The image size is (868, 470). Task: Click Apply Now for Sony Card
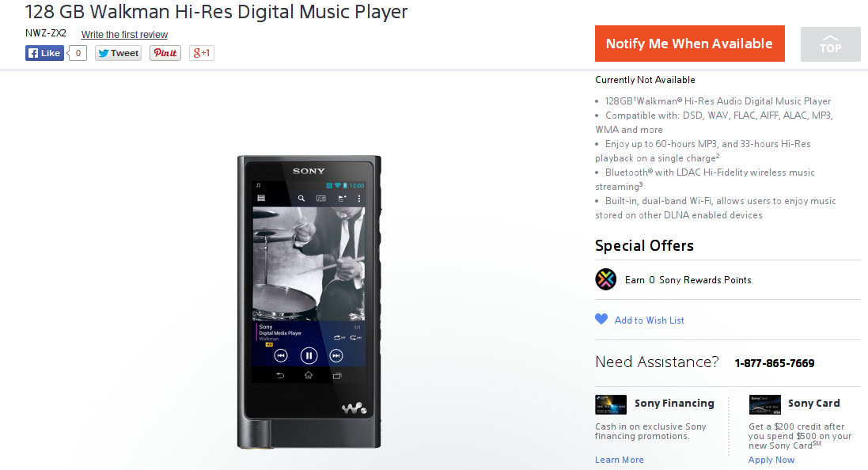point(771,460)
